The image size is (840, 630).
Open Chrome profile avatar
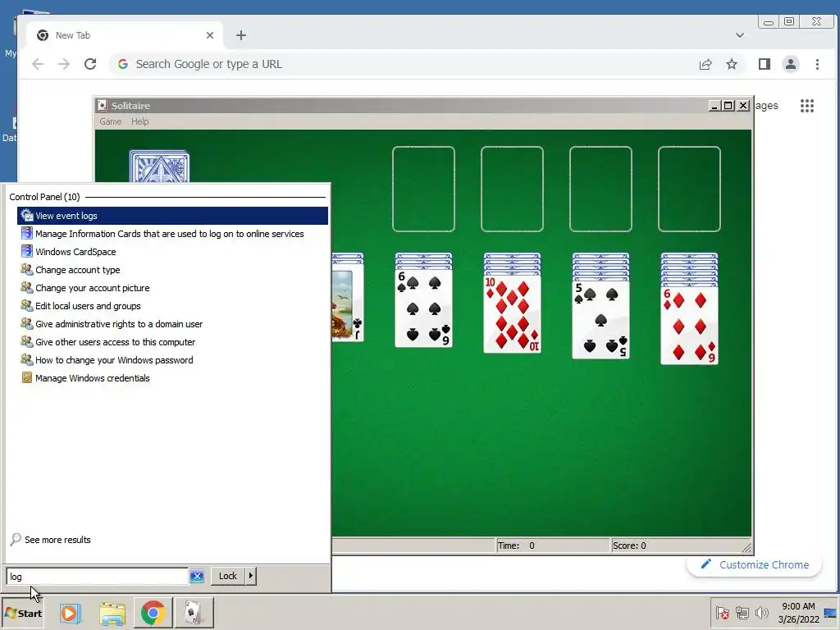(x=791, y=64)
